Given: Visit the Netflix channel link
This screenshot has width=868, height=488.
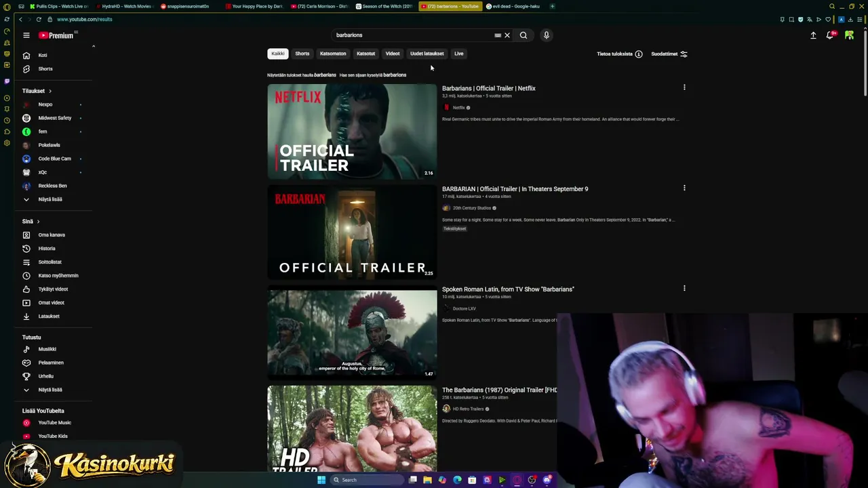Looking at the screenshot, I should point(459,108).
